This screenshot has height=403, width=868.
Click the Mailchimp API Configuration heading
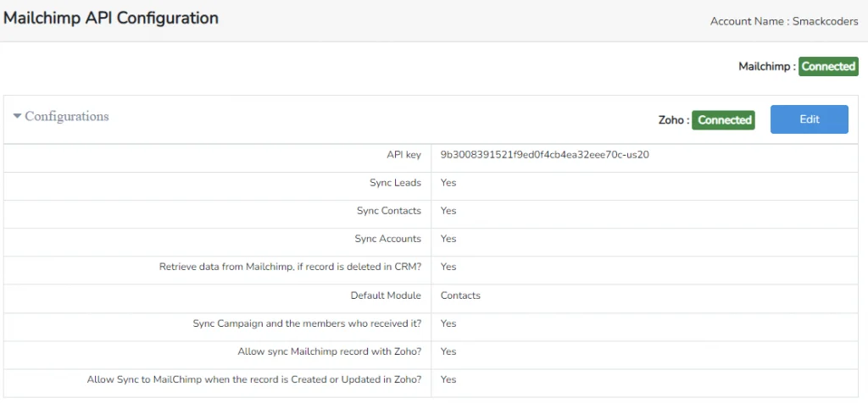[x=111, y=19]
